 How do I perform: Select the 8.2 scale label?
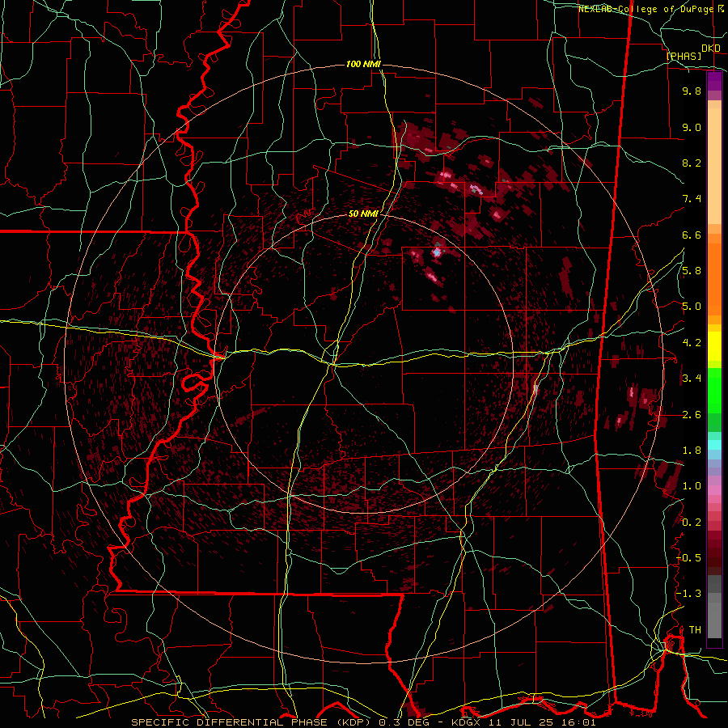pyautogui.click(x=692, y=163)
